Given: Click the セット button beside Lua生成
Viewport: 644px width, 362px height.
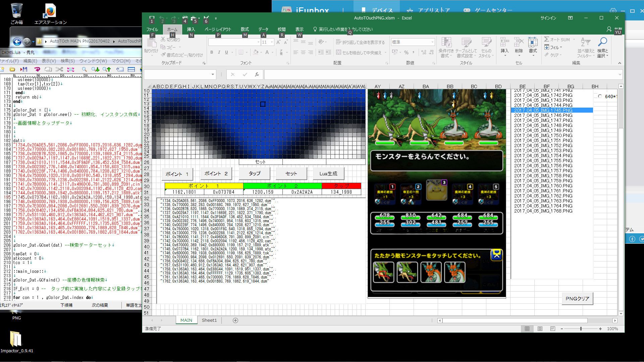Looking at the screenshot, I should 291,174.
